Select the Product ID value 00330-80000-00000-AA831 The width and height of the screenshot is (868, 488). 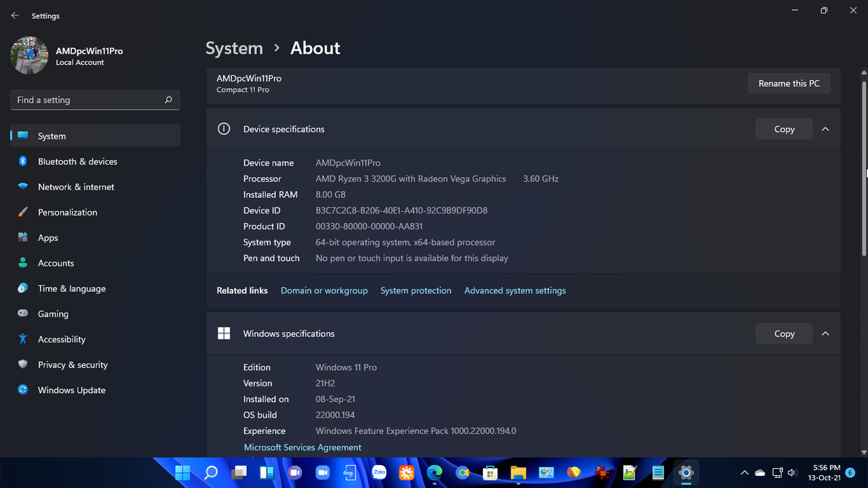coord(369,226)
